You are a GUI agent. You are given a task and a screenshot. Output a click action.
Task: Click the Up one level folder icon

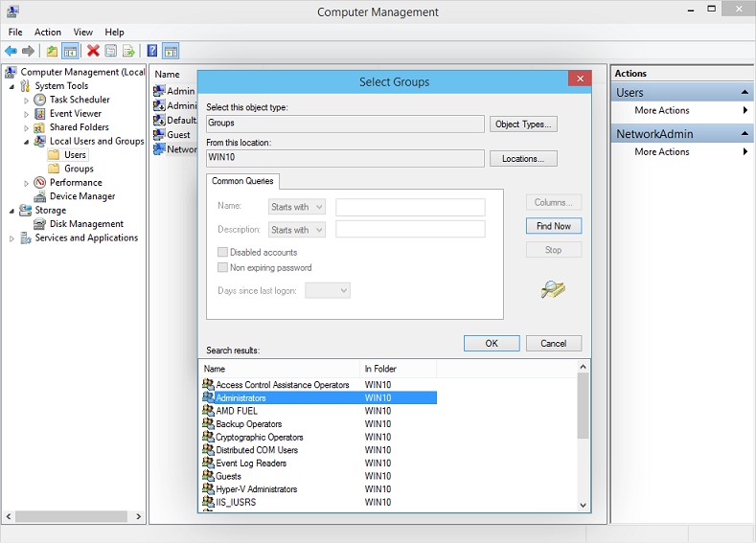[x=52, y=51]
